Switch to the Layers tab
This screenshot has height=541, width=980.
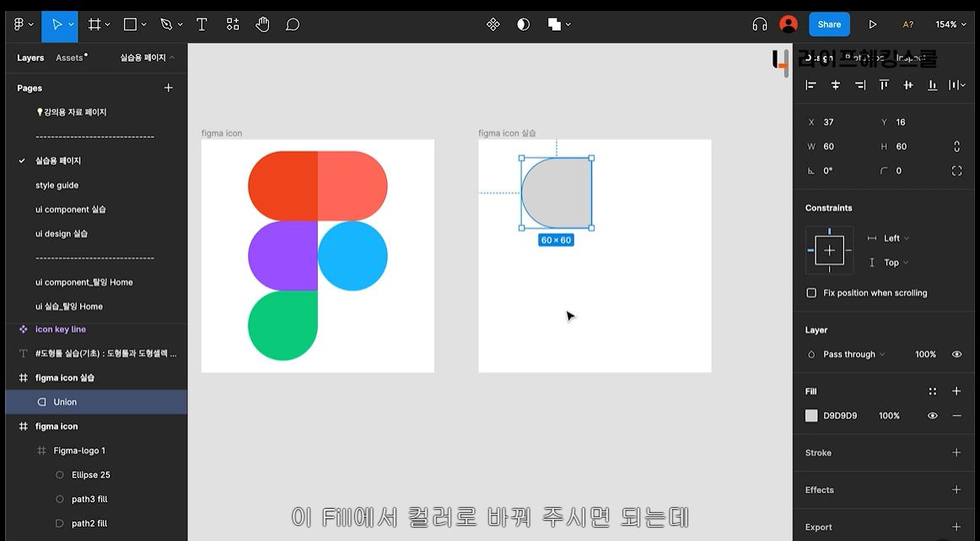[30, 57]
